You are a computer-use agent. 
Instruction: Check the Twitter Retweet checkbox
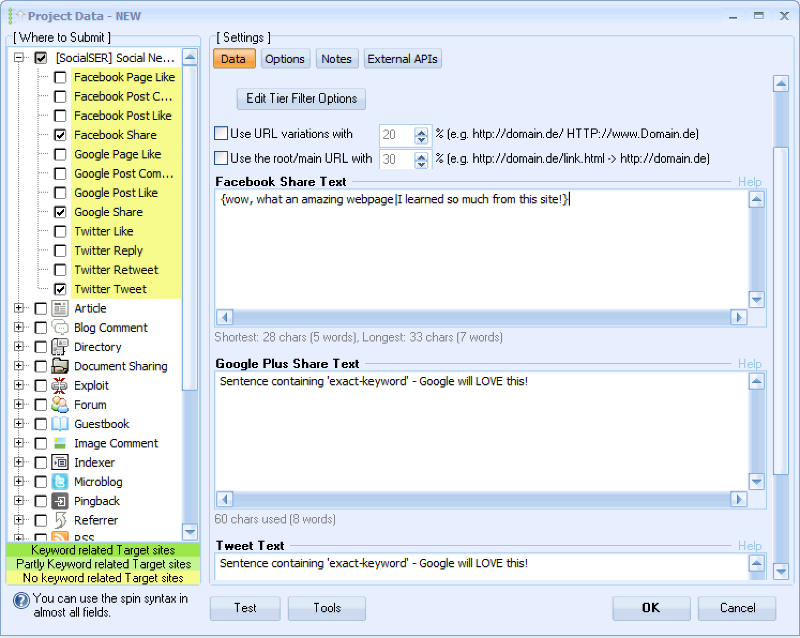60,269
